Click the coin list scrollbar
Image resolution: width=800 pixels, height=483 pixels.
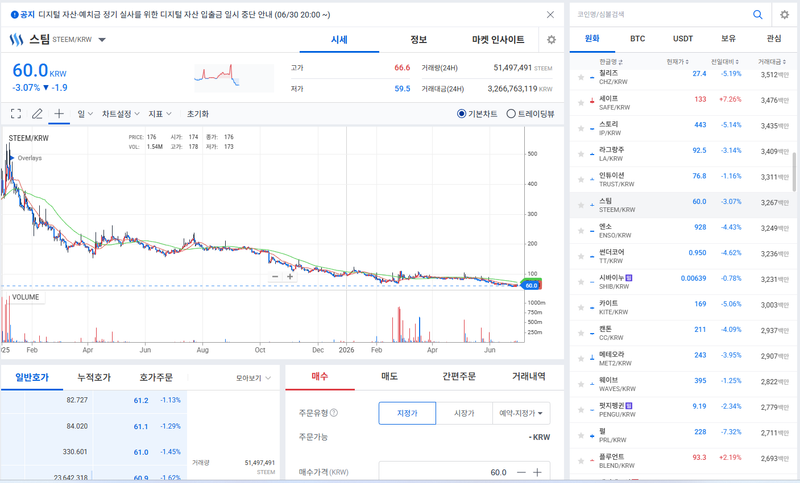pos(794,172)
